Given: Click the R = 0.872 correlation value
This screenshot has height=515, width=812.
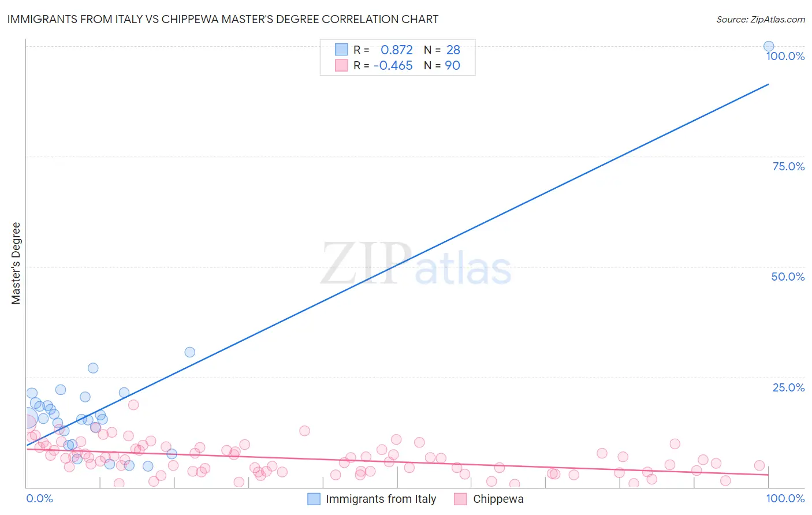Looking at the screenshot, I should (x=383, y=50).
